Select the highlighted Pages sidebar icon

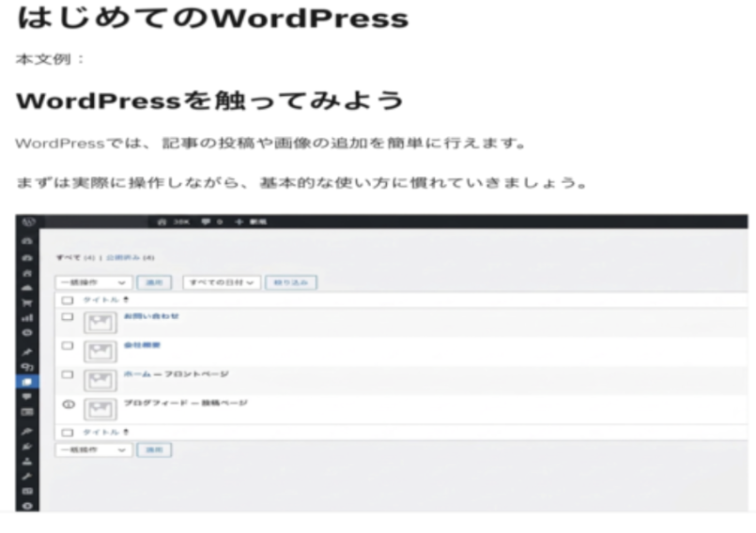tap(27, 382)
